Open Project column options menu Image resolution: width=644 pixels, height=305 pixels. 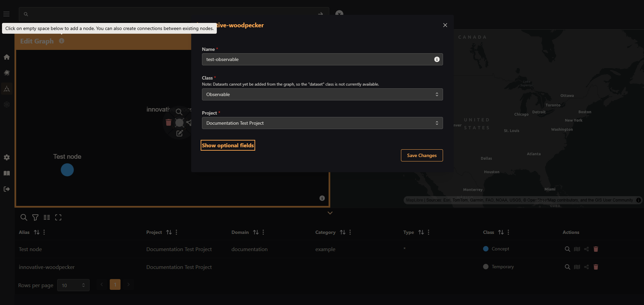pyautogui.click(x=176, y=232)
